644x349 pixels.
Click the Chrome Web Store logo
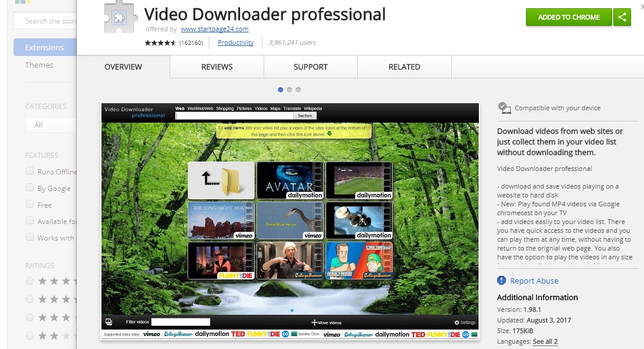(x=22, y=2)
